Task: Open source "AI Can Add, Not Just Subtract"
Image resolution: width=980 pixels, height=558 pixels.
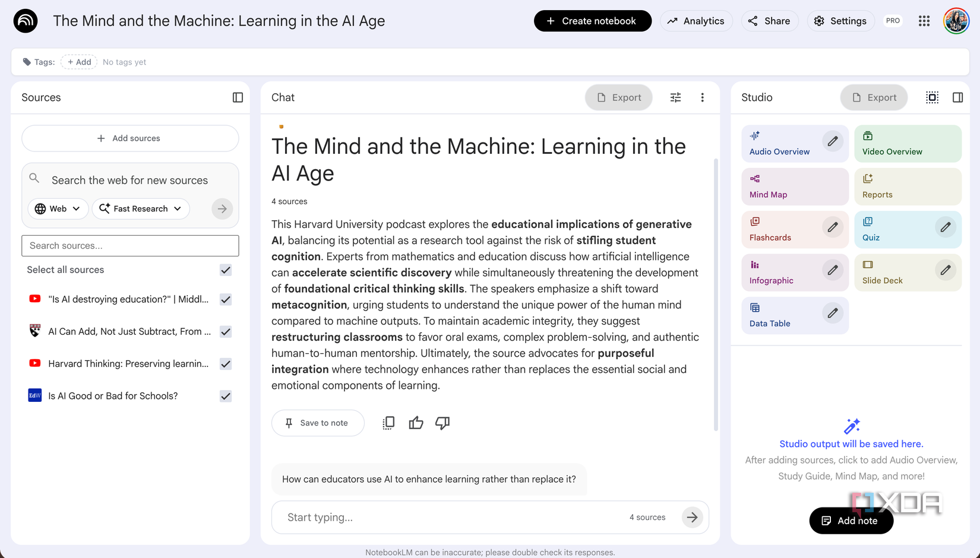Action: pyautogui.click(x=129, y=332)
